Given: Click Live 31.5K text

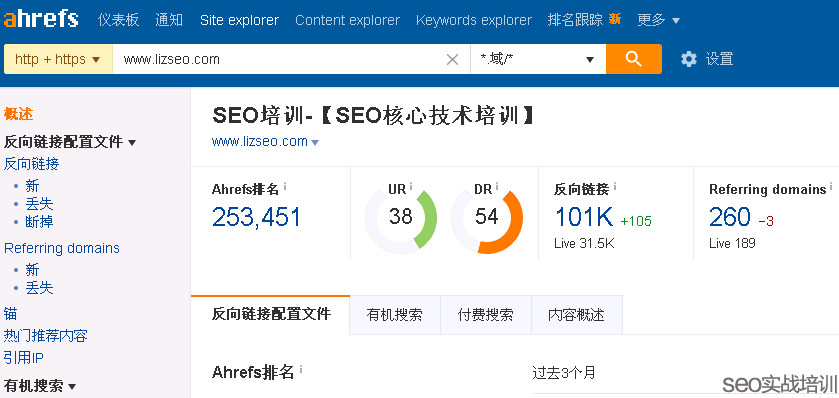Looking at the screenshot, I should (584, 244).
